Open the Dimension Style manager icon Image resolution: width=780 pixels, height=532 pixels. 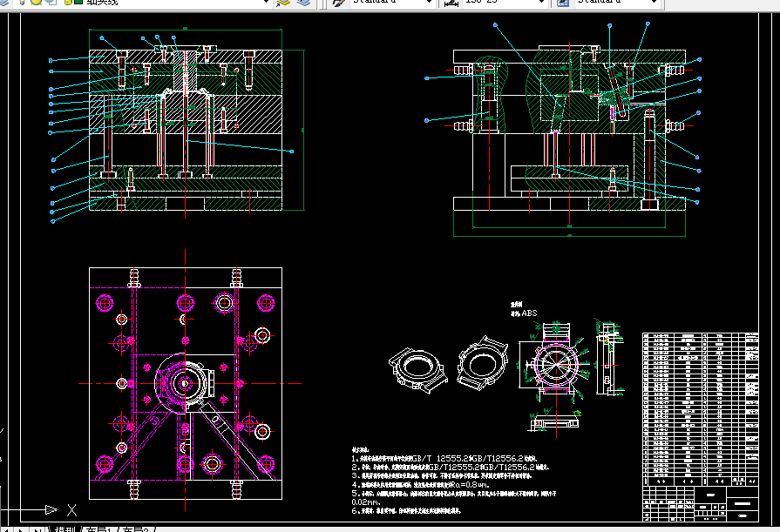click(451, 3)
